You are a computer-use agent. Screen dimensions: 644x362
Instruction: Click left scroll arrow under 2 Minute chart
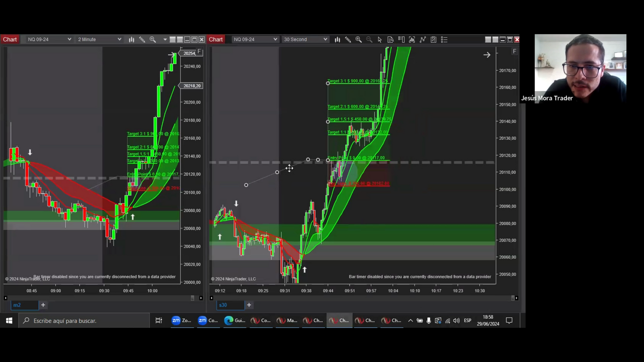[5, 298]
